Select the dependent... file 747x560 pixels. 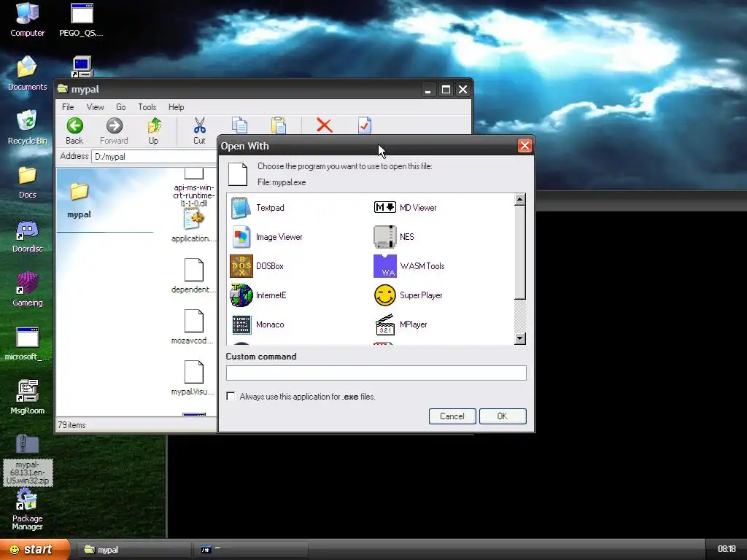point(193,276)
